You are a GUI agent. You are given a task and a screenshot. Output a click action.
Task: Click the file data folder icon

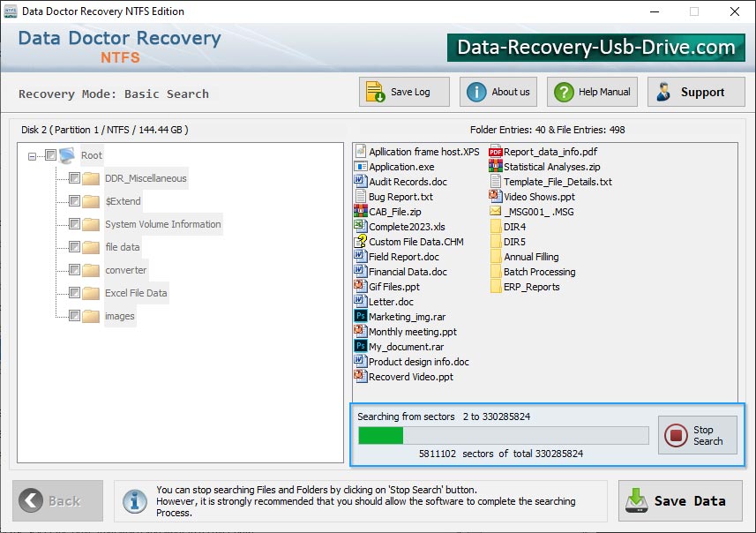pyautogui.click(x=91, y=247)
